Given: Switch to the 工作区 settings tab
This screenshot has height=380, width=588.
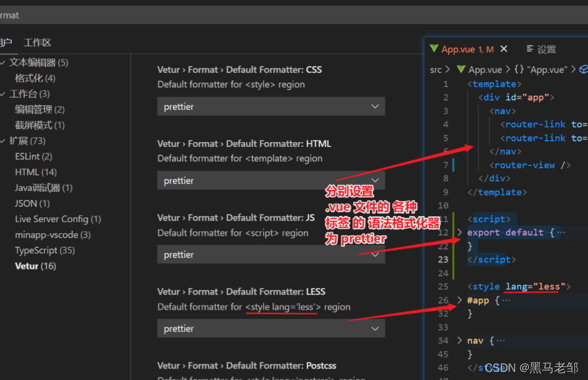Looking at the screenshot, I should coord(37,43).
